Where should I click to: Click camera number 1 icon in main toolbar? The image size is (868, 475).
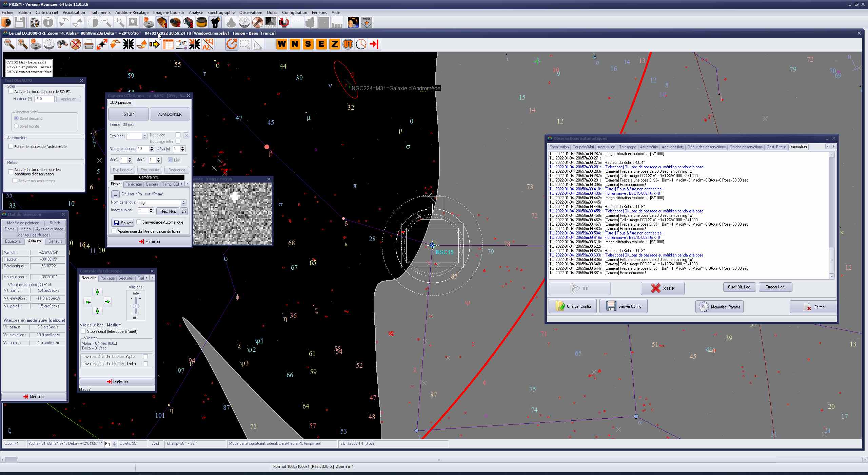pyautogui.click(x=162, y=23)
